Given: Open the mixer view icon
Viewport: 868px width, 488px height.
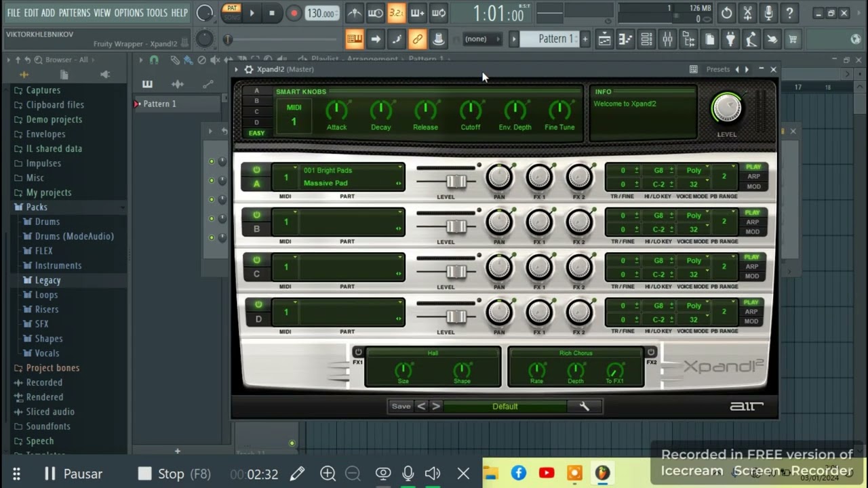Looking at the screenshot, I should point(667,39).
